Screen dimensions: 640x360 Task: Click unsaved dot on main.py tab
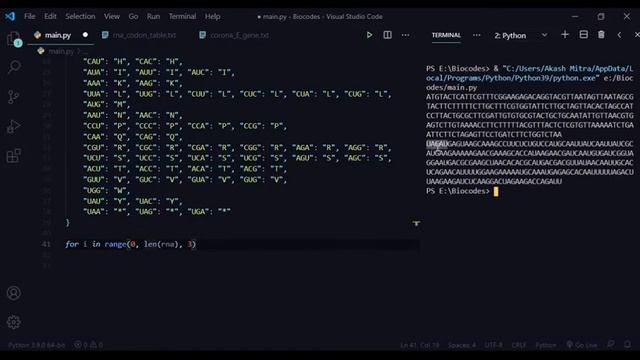coord(85,35)
